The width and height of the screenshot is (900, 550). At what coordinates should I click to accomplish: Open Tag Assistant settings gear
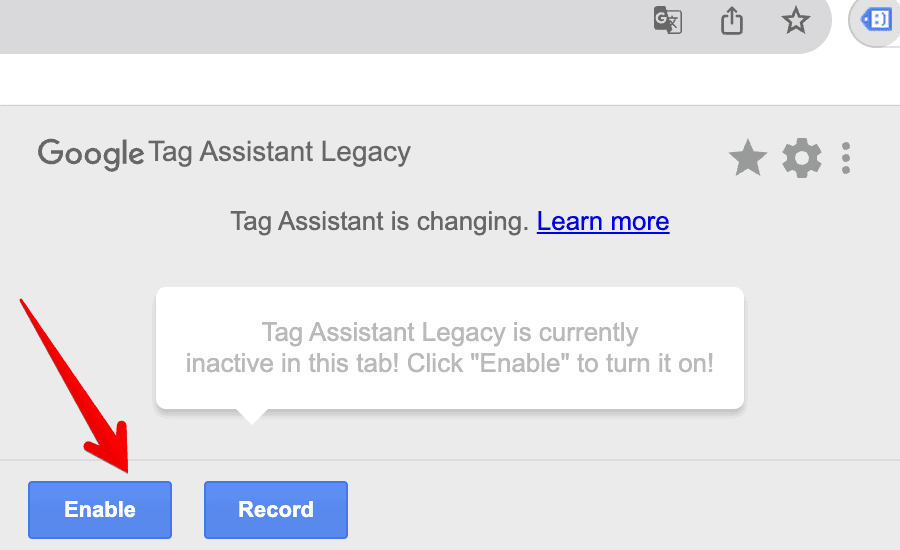pos(801,158)
